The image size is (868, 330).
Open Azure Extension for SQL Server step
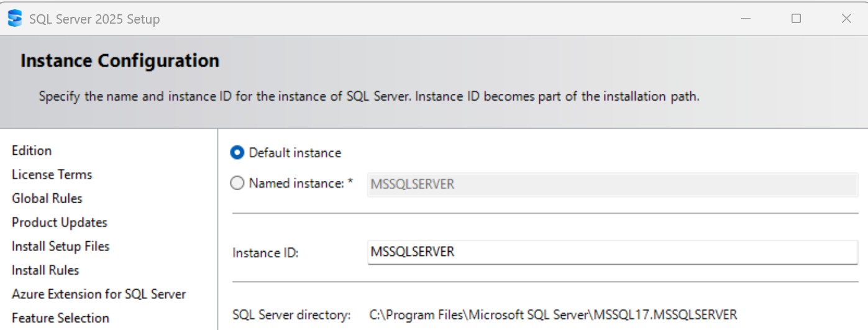(99, 295)
